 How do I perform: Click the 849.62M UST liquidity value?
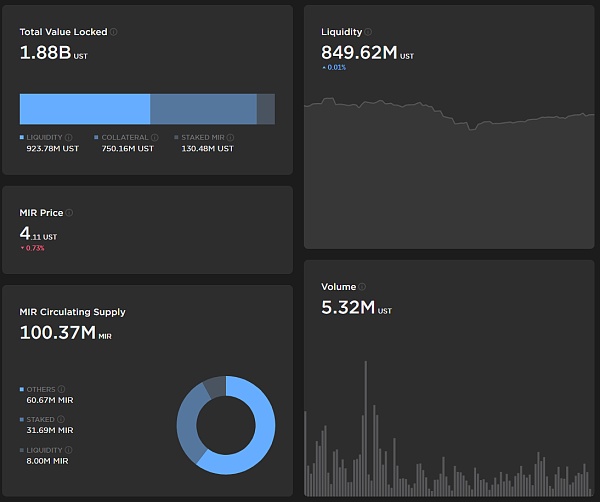[x=367, y=53]
